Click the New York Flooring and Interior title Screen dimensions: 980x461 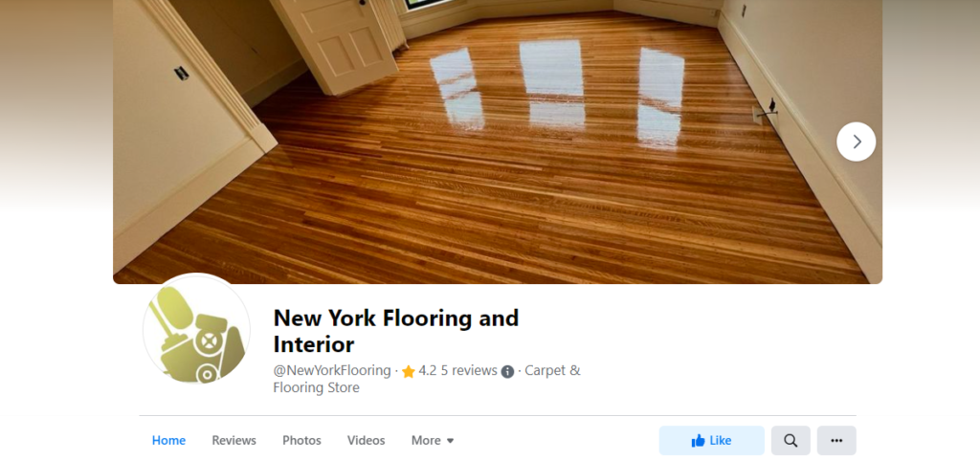coord(396,331)
